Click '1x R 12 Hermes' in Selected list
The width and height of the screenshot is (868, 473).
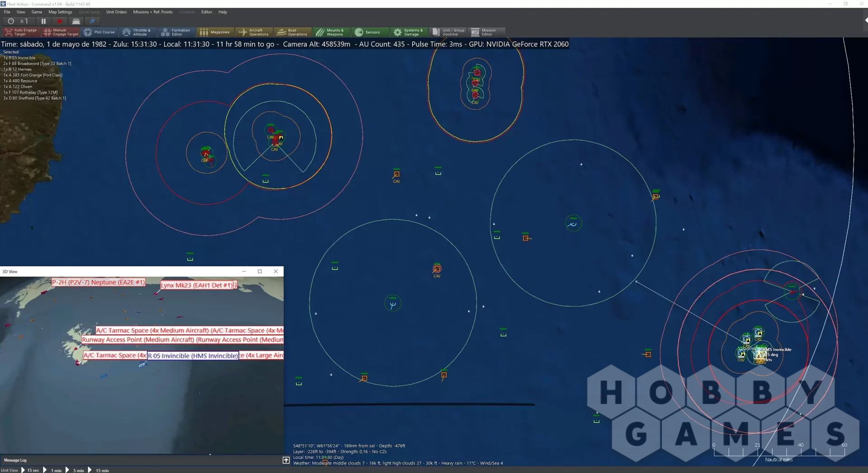(x=18, y=70)
